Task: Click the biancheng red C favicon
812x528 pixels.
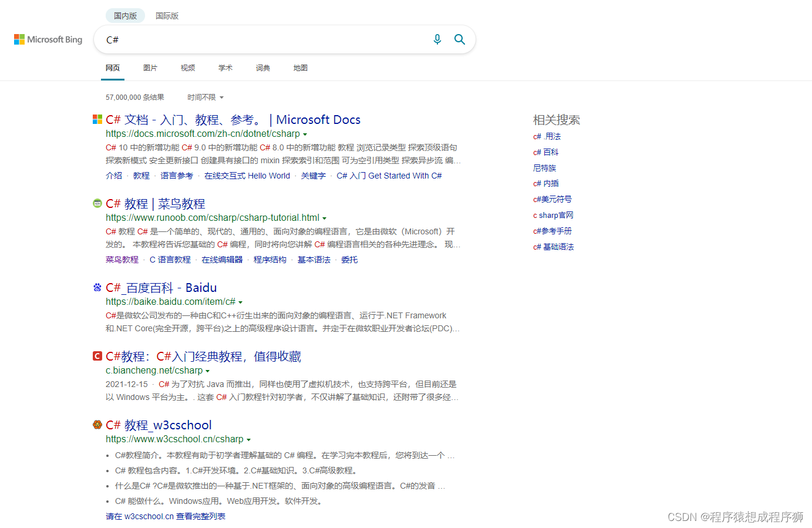Action: (97, 356)
